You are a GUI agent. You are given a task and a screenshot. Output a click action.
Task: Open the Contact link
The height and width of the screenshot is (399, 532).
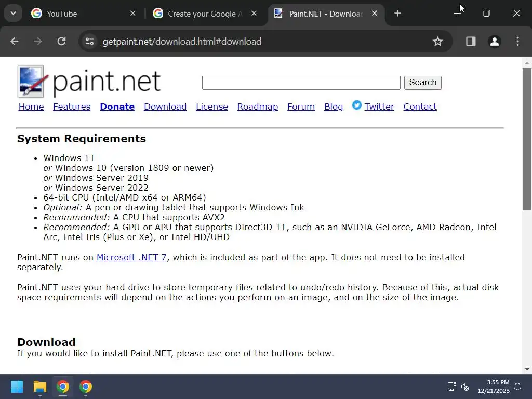tap(420, 107)
